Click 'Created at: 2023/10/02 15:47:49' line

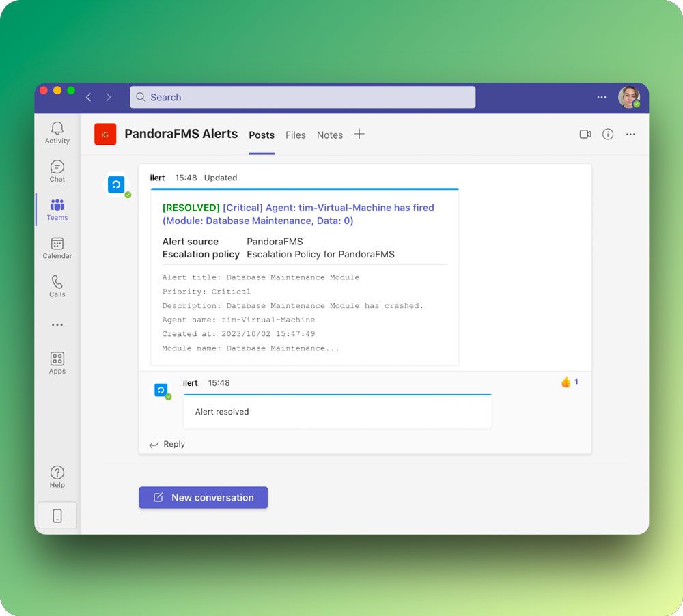[238, 334]
